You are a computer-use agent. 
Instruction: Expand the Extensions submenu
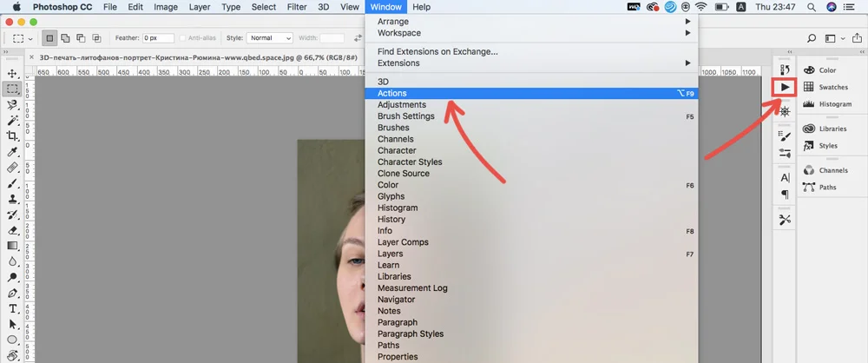click(x=531, y=63)
